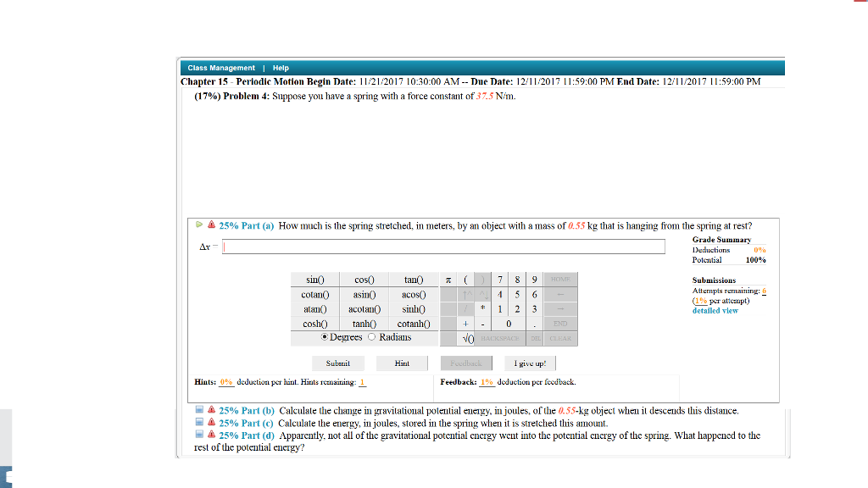Insert the sin() function
The image size is (868, 488).
point(315,279)
